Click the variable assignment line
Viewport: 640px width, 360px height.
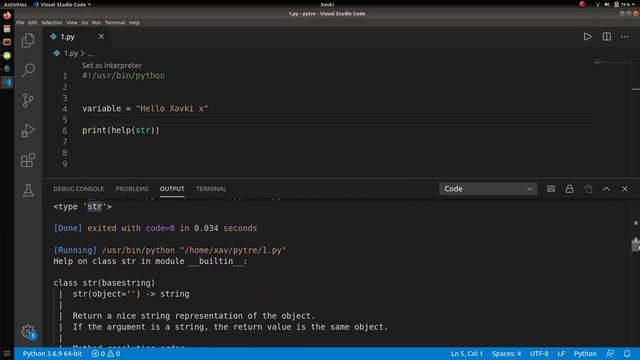pos(145,109)
